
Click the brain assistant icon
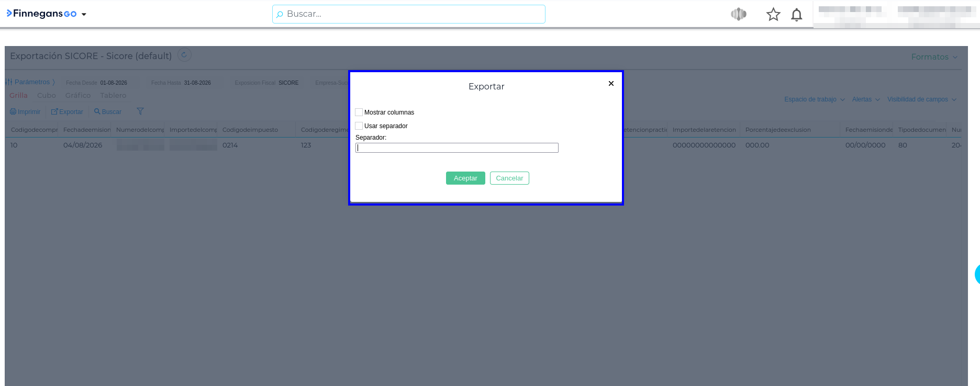coord(739,14)
